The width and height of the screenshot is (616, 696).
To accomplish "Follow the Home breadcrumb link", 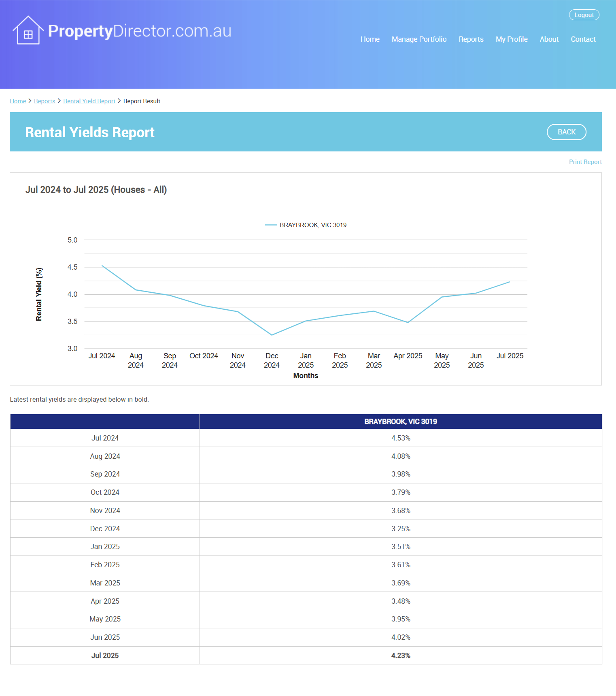I will pos(18,101).
